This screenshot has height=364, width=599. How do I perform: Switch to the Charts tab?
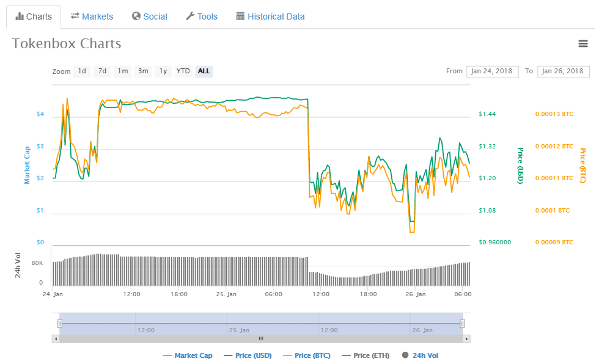point(34,16)
